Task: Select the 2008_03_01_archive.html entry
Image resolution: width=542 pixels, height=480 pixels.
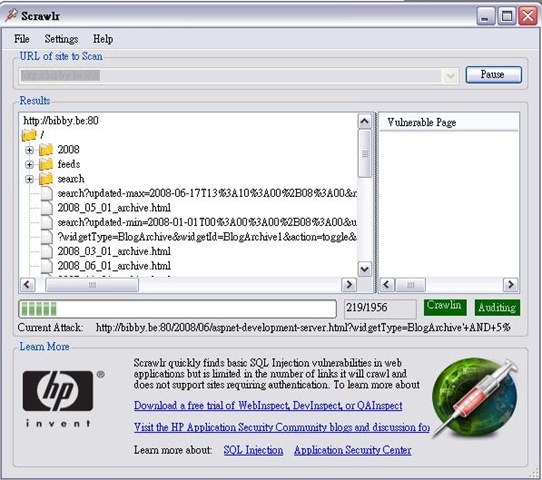Action: click(x=114, y=251)
